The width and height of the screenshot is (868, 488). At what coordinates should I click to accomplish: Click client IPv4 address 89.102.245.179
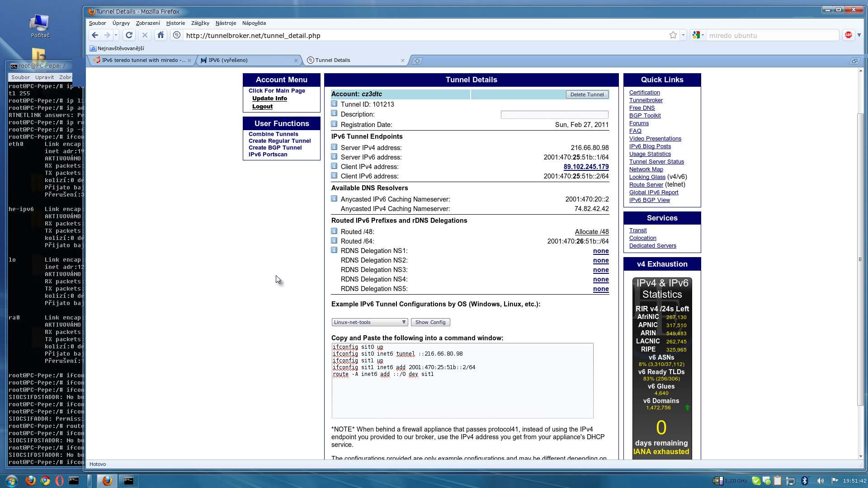[x=586, y=167]
